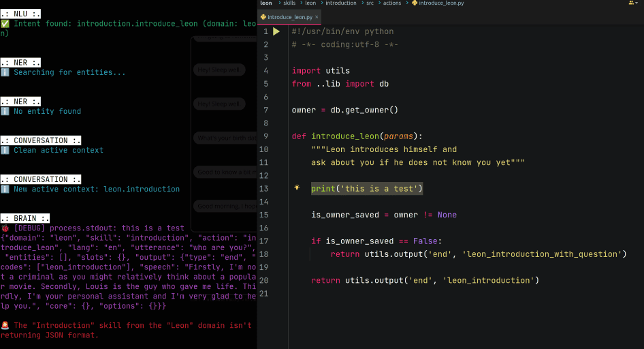Image resolution: width=644 pixels, height=349 pixels.
Task: Click 'leon_introduction_with_question' string
Action: tap(542, 254)
